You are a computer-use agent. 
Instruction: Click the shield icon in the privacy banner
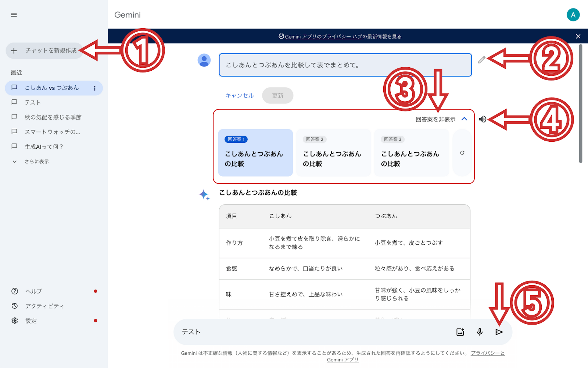click(x=281, y=36)
